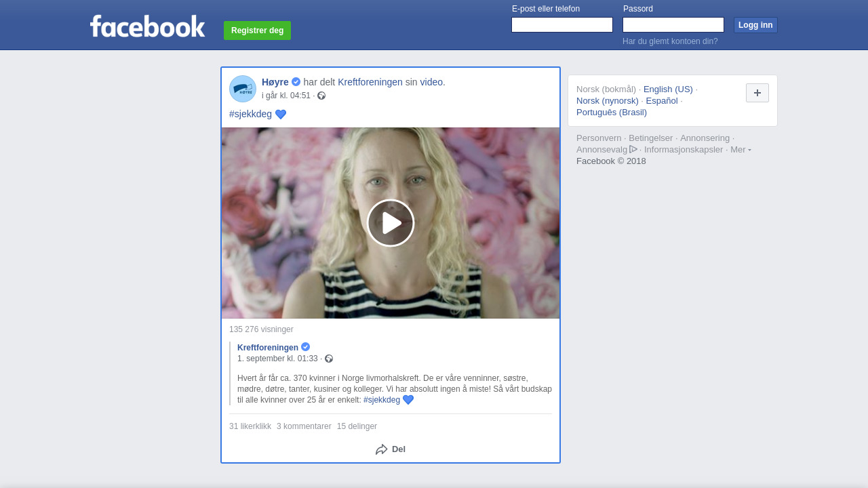Click the Del share button
Screen dimensions: 868x488
[391, 449]
